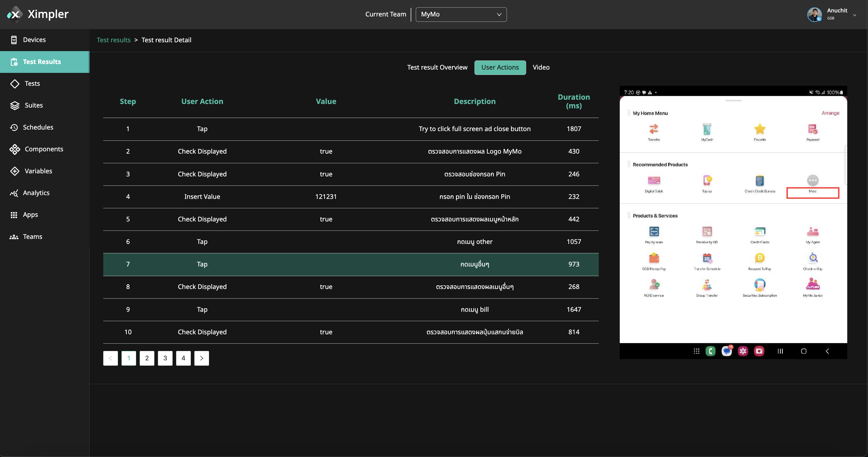Open Schedules clock icon
This screenshot has height=457, width=868.
coord(14,127)
